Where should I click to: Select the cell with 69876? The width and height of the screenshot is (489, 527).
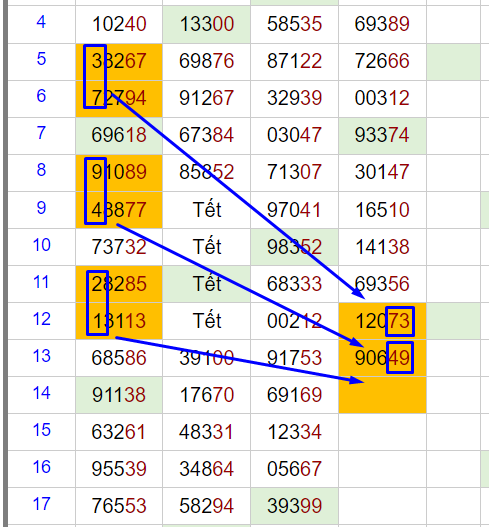tap(207, 62)
